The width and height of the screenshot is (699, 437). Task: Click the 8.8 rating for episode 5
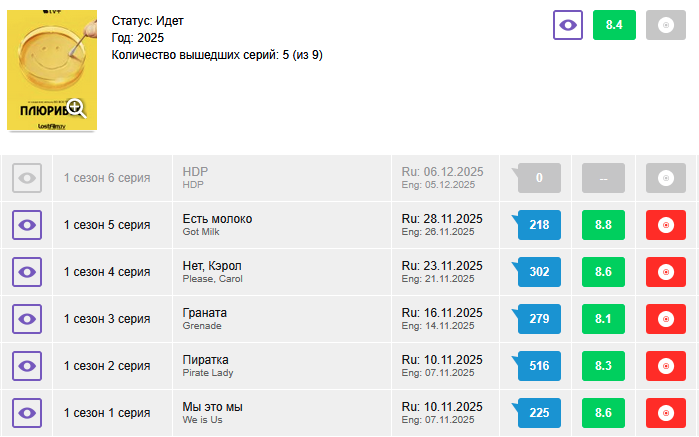coord(603,225)
